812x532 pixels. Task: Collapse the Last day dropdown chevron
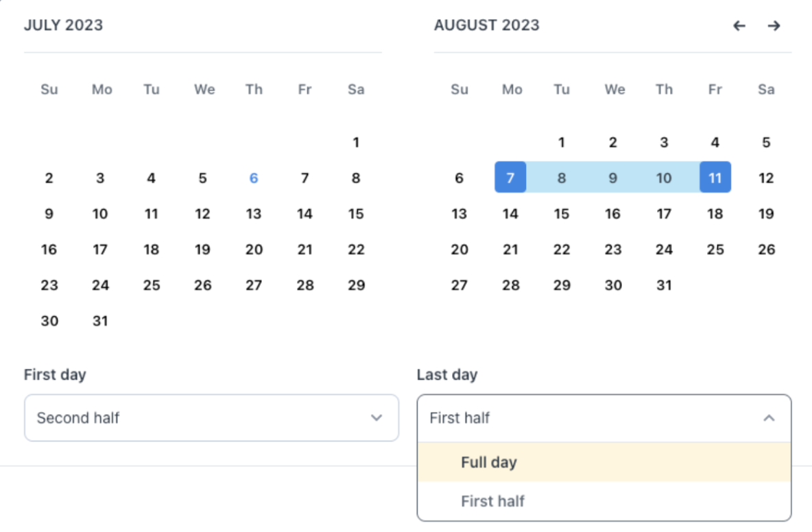tap(769, 418)
